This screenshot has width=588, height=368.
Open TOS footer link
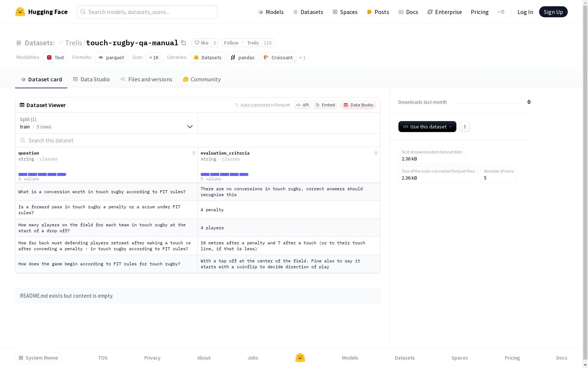pyautogui.click(x=103, y=358)
